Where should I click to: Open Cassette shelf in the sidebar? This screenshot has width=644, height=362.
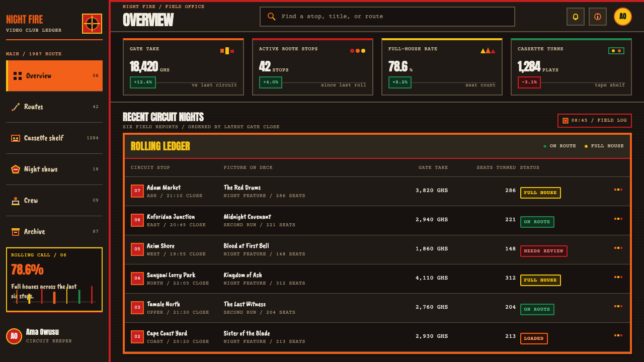54,138
